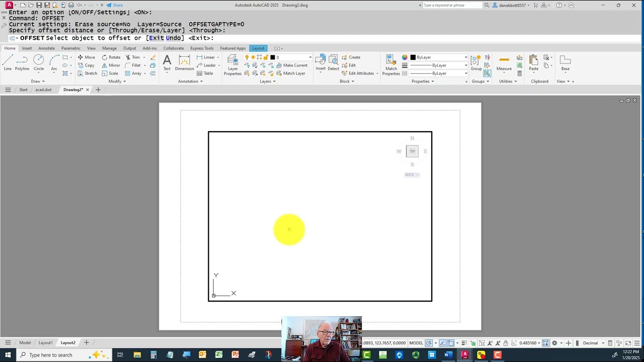Click Match Layer button
The image size is (644, 362).
[x=290, y=73]
